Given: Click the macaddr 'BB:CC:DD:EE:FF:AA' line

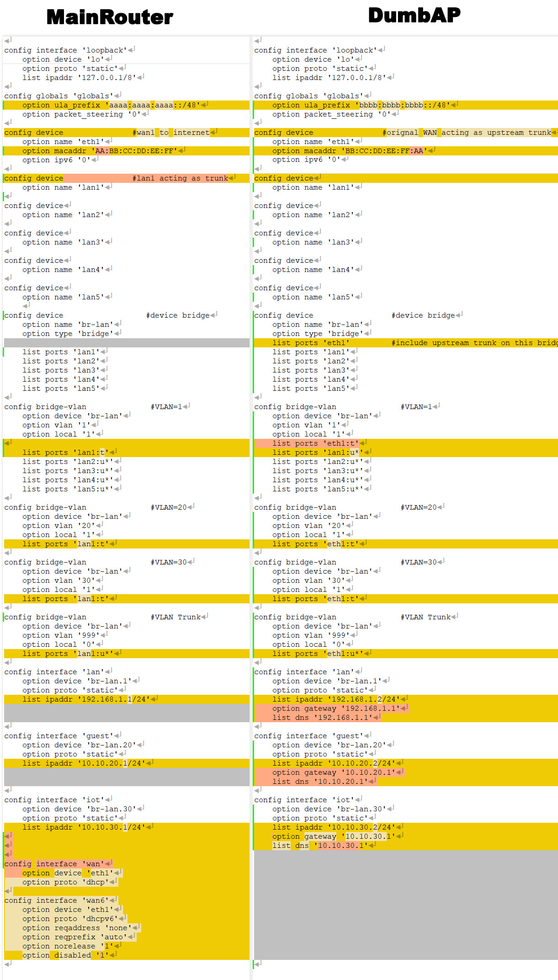Looking at the screenshot, I should click(x=350, y=151).
